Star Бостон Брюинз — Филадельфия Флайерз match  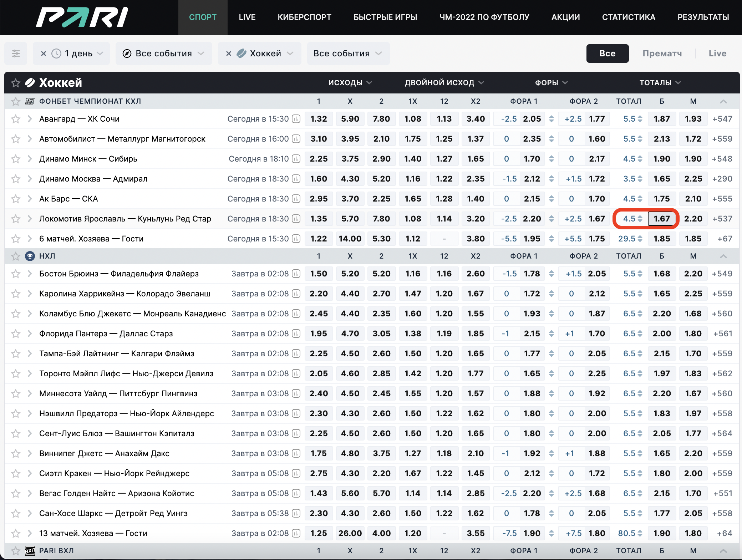(15, 274)
